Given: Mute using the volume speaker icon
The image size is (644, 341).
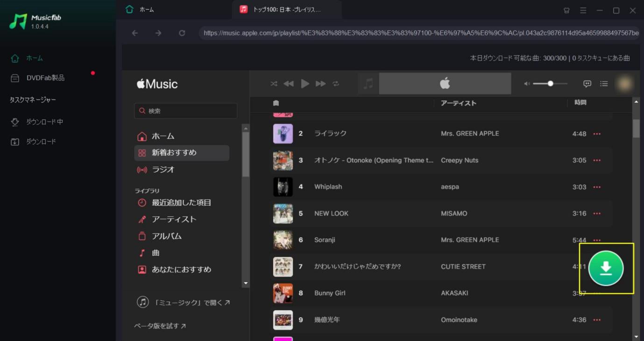Looking at the screenshot, I should click(x=527, y=84).
